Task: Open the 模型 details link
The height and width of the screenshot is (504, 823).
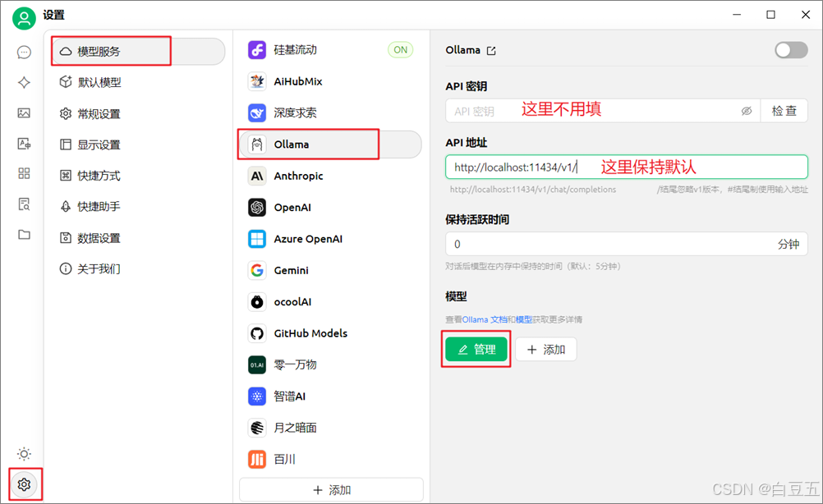Action: click(524, 319)
